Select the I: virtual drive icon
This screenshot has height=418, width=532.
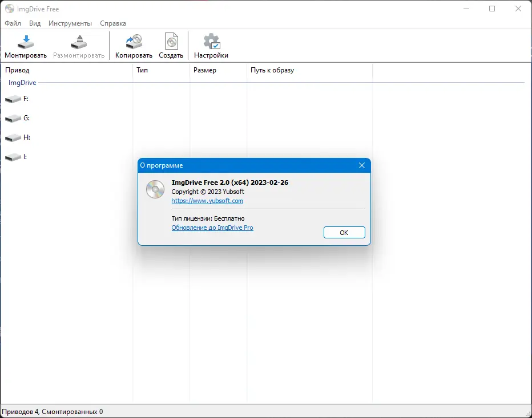13,157
